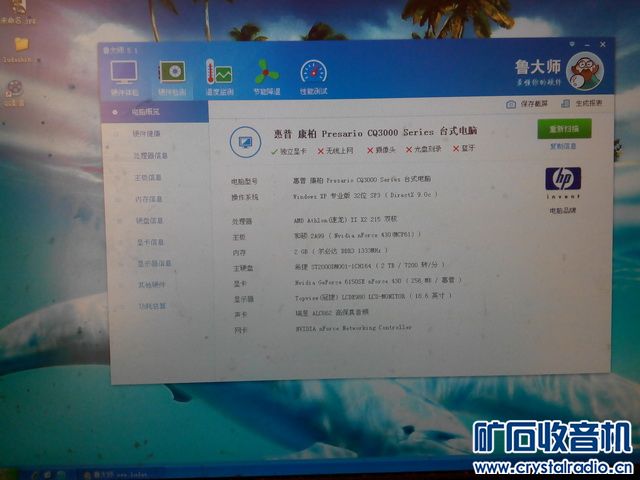This screenshot has width=640, height=480.
Task: Minimize the 鲁大师 window
Action: (587, 44)
